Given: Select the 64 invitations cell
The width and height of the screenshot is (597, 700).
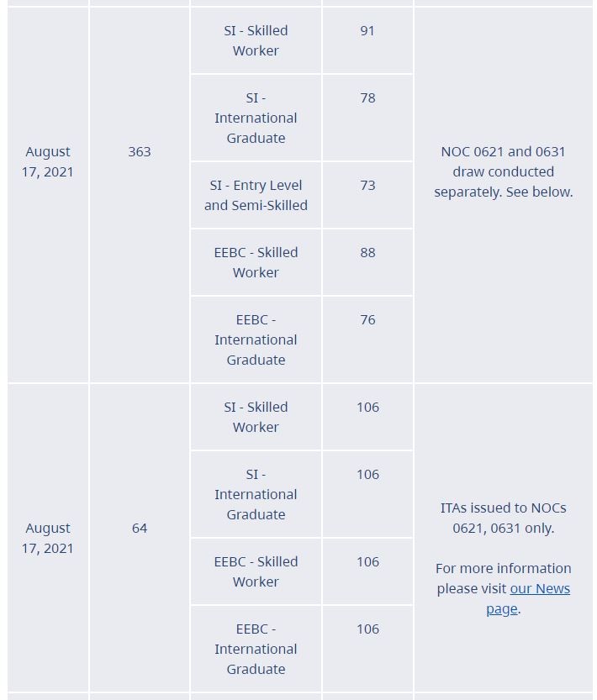Looking at the screenshot, I should pos(140,538).
